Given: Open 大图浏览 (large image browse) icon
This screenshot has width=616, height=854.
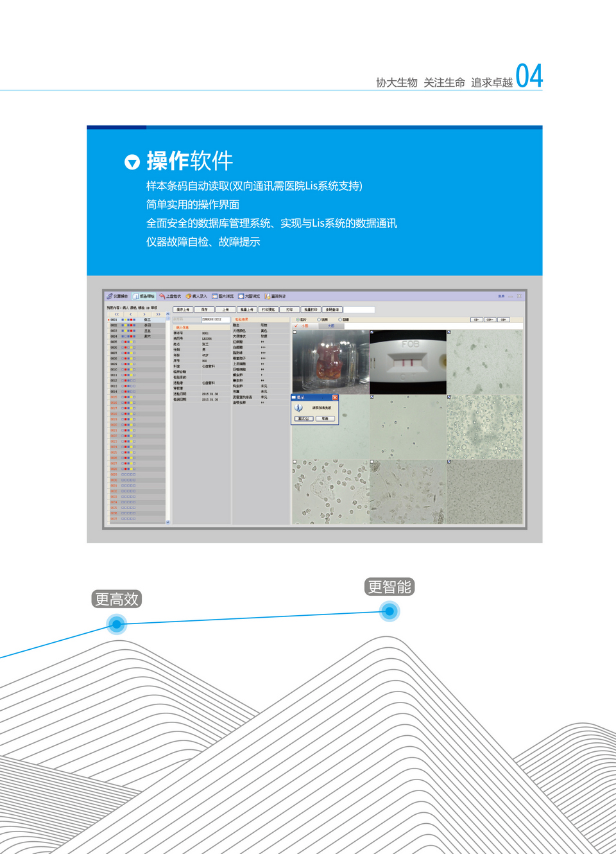Looking at the screenshot, I should (x=241, y=297).
